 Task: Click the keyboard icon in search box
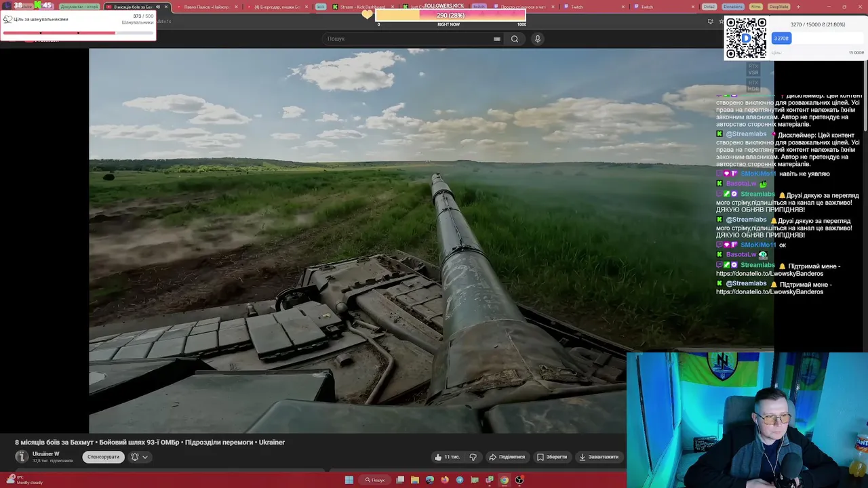[x=497, y=39]
